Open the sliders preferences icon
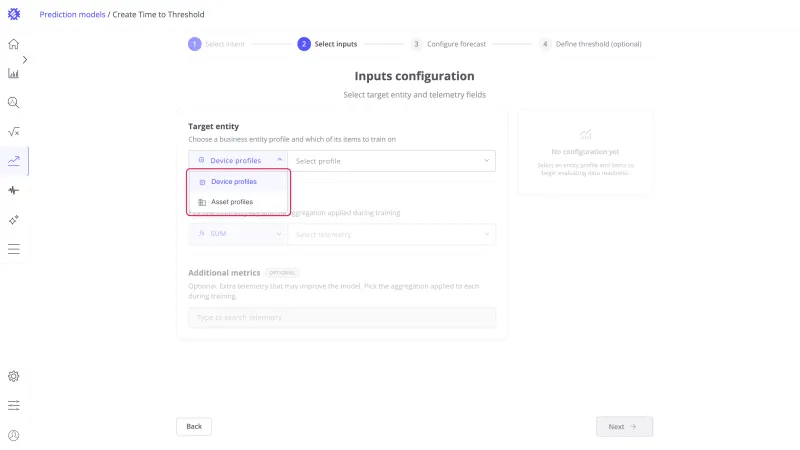 click(14, 406)
